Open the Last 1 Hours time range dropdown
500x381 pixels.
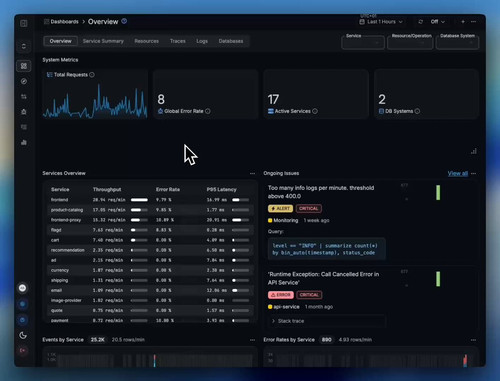[x=381, y=22]
